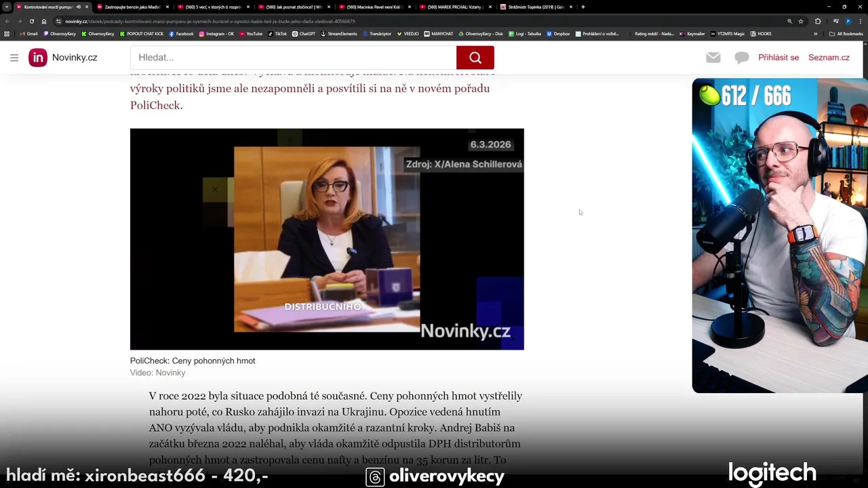Open Instagram - OK bookmark

[216, 34]
